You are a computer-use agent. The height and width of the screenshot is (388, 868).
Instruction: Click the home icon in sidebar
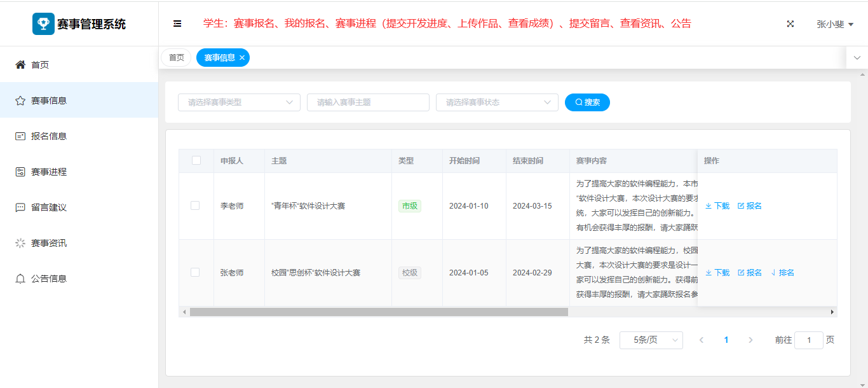coord(20,65)
